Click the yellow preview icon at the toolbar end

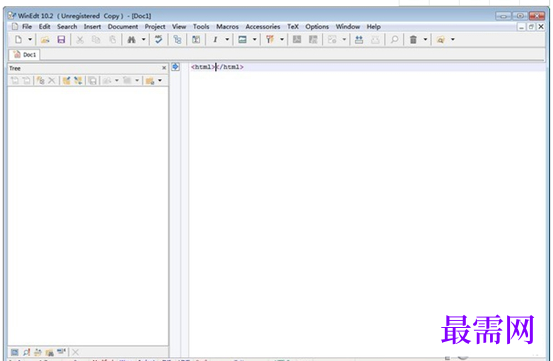[440, 39]
